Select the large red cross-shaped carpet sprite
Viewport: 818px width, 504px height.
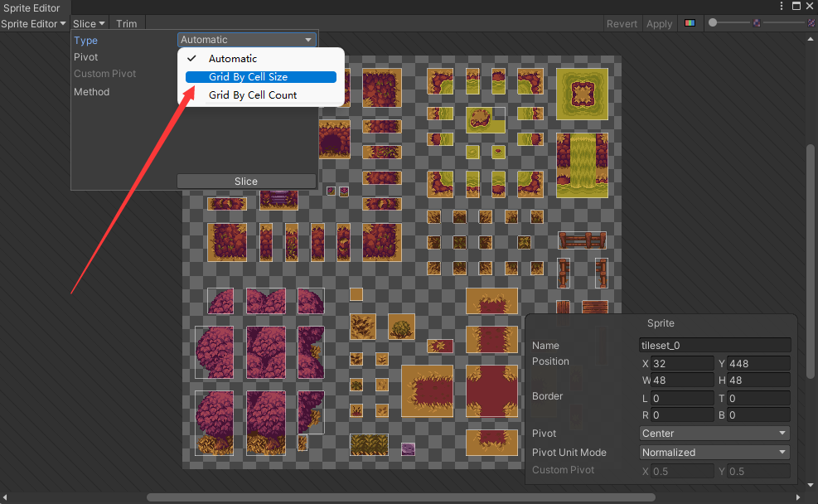[x=491, y=390]
